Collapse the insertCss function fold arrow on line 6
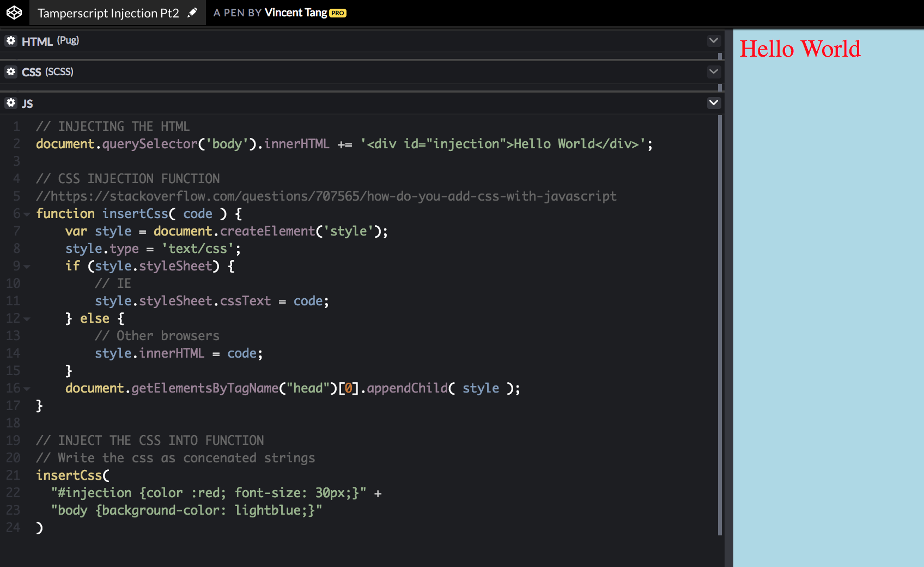924x567 pixels. click(x=27, y=214)
